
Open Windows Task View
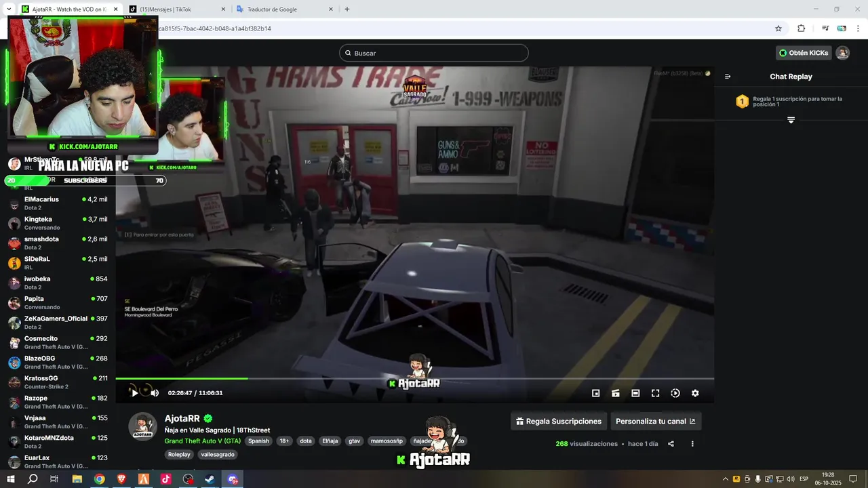[x=54, y=479]
